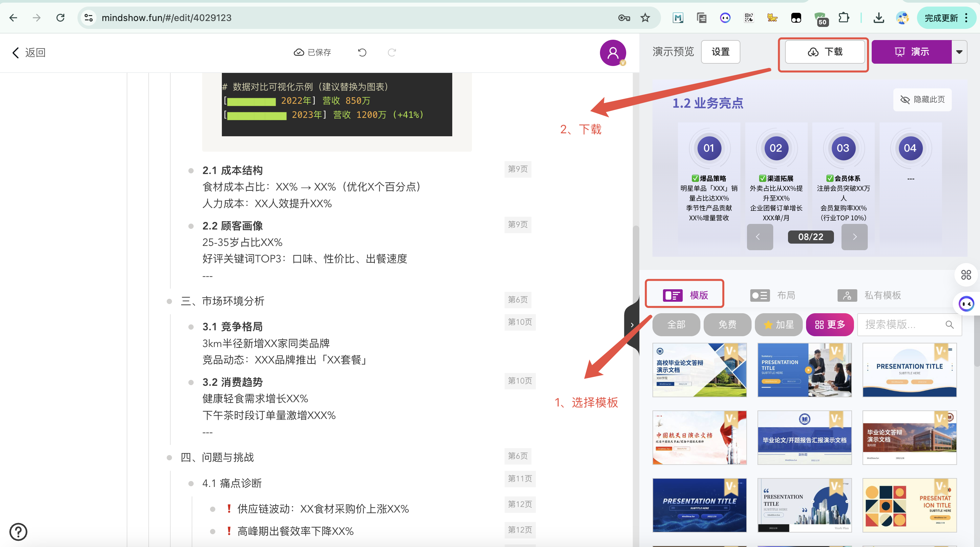Open the 设置 settings button
The height and width of the screenshot is (547, 980).
point(720,52)
